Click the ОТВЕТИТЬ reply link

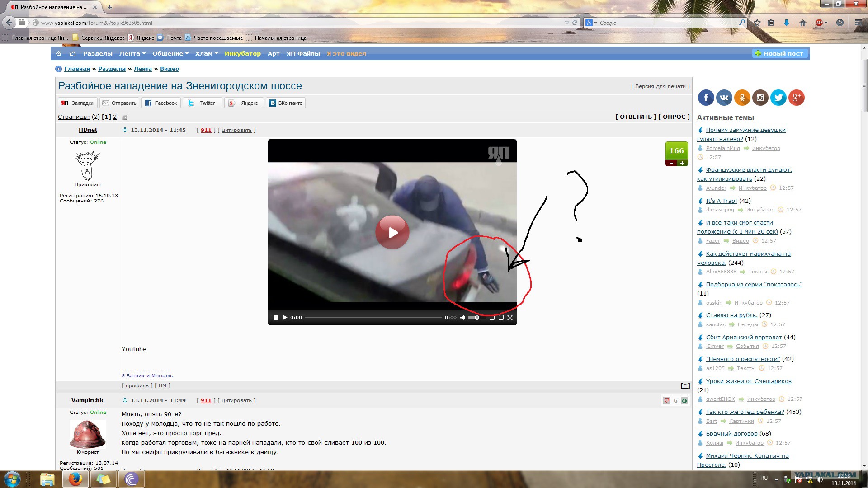(636, 117)
